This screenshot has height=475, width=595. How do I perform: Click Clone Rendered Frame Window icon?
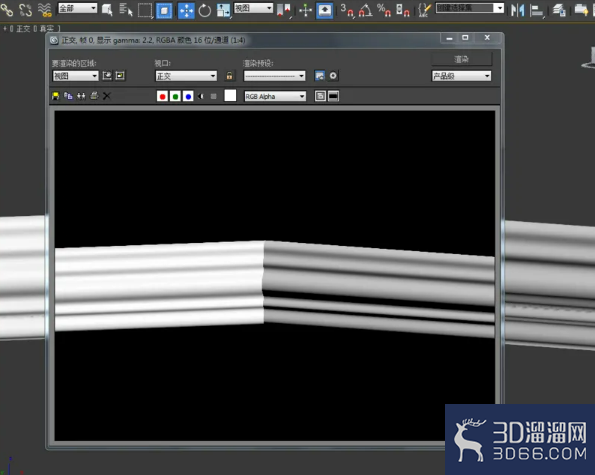[81, 96]
